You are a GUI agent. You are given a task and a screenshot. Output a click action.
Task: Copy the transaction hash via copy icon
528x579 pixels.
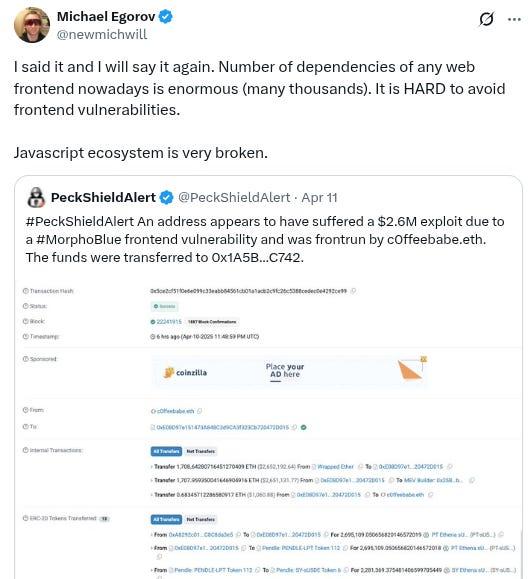[353, 291]
